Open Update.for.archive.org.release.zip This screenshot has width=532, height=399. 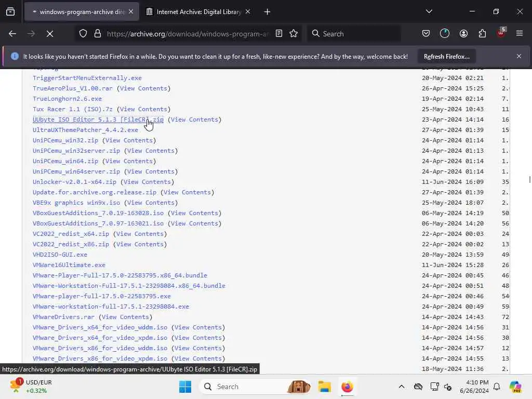coord(95,192)
